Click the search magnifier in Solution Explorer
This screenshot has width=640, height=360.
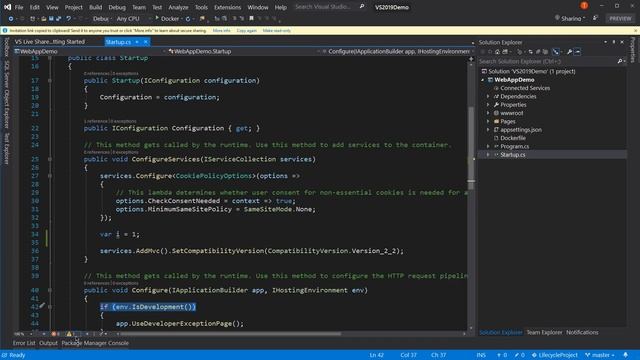pos(620,61)
